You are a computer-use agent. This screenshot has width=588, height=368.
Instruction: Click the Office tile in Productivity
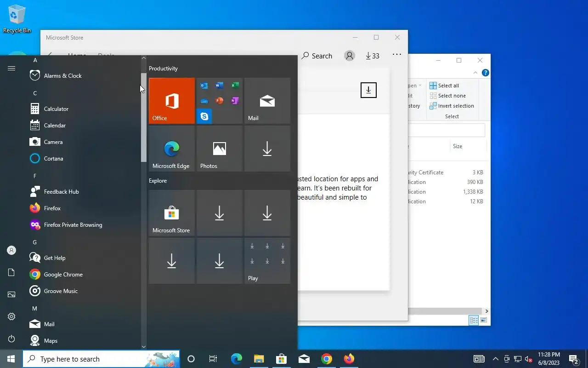click(x=172, y=101)
